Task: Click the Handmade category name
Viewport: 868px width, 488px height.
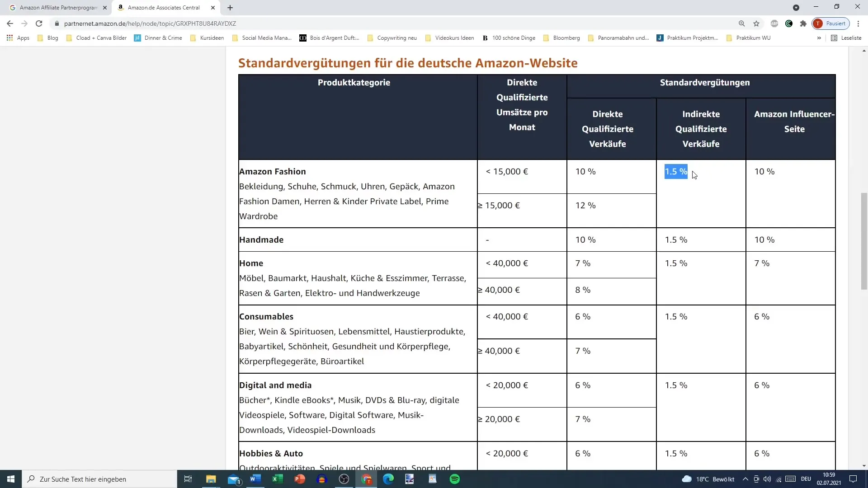Action: pos(261,239)
